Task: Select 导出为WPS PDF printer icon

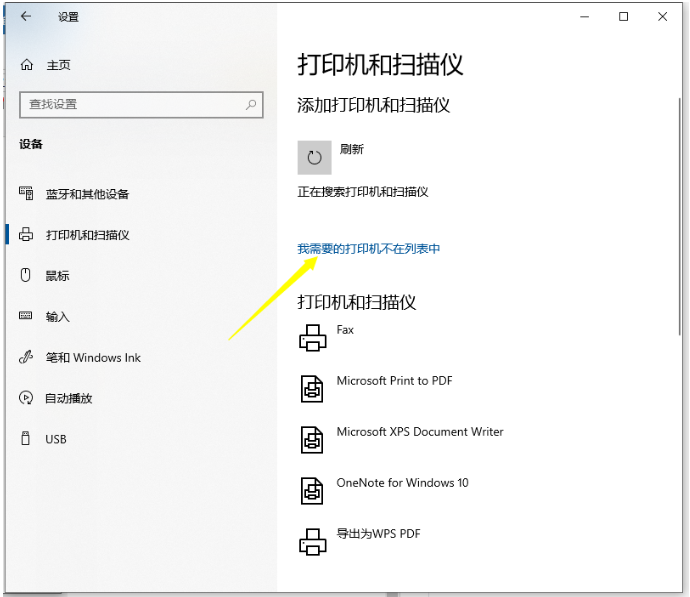Action: coord(313,541)
